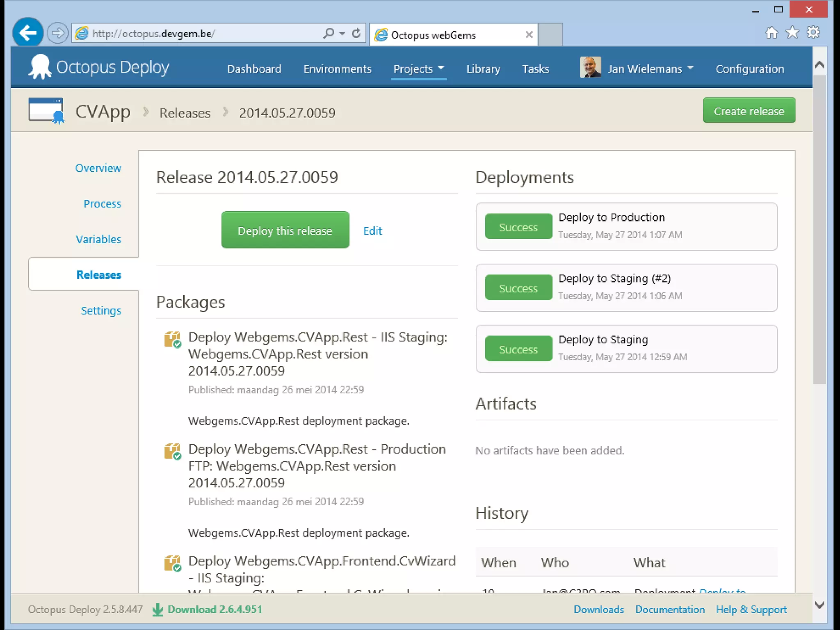This screenshot has height=630, width=840.
Task: Open favorites star icon
Action: pos(792,32)
